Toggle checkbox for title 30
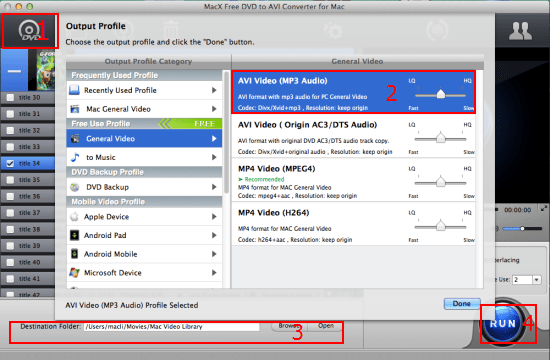 [10, 98]
